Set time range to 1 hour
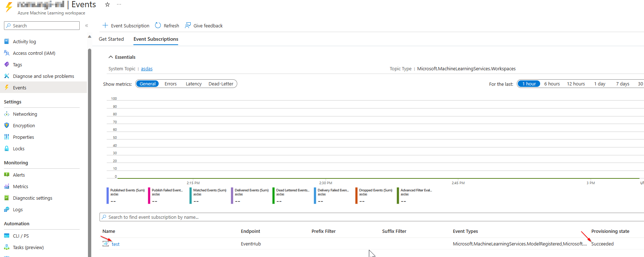This screenshot has width=644, height=257. (529, 84)
